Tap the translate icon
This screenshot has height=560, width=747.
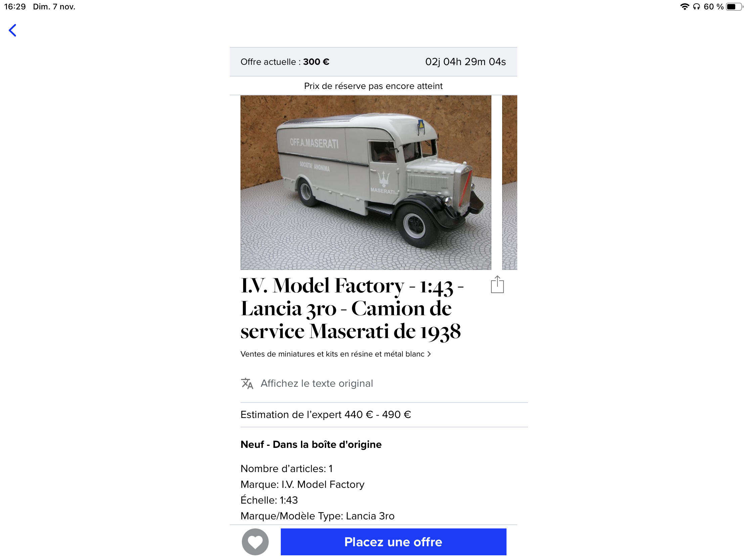[x=247, y=383]
